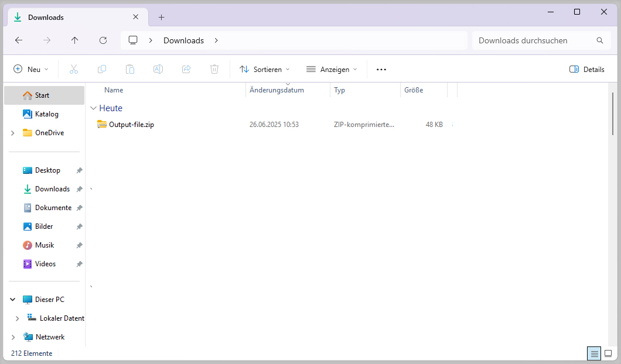The width and height of the screenshot is (621, 364).
Task: Click the Copy icon in toolbar
Action: (x=102, y=69)
